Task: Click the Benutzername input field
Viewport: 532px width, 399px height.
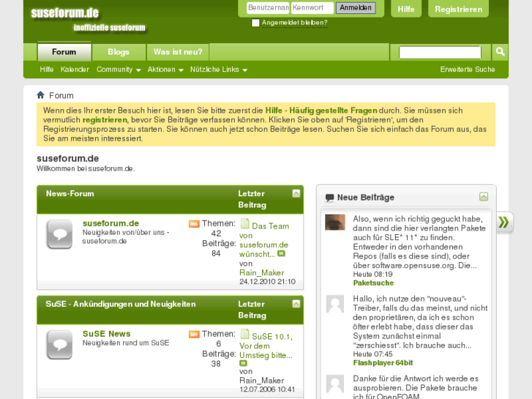Action: [268, 8]
